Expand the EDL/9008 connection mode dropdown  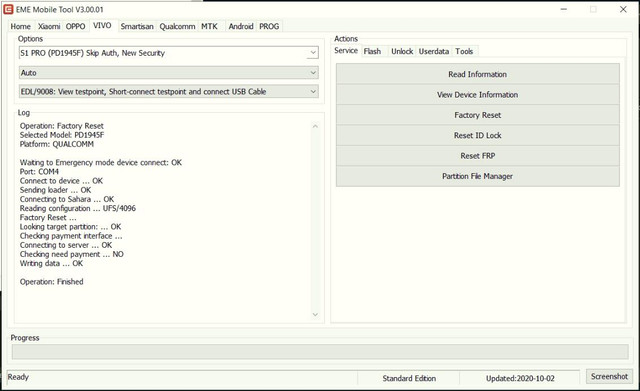(x=169, y=91)
